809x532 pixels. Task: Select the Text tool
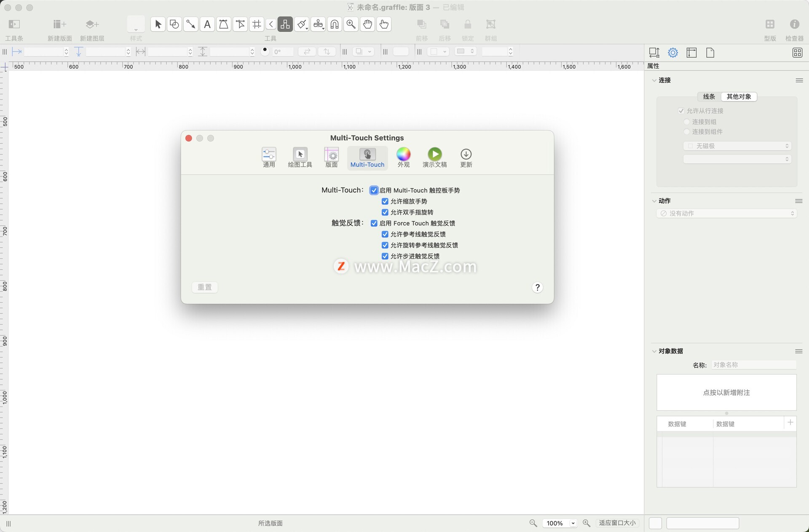(207, 24)
